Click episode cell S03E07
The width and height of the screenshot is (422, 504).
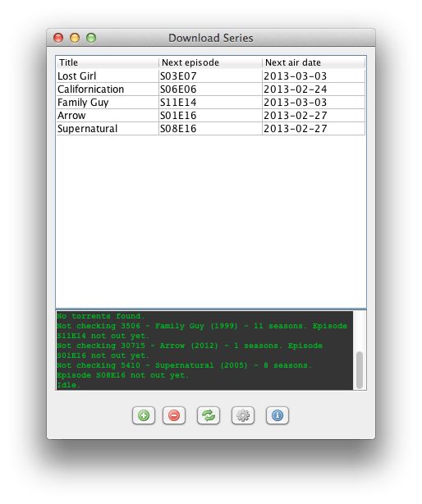click(x=210, y=76)
